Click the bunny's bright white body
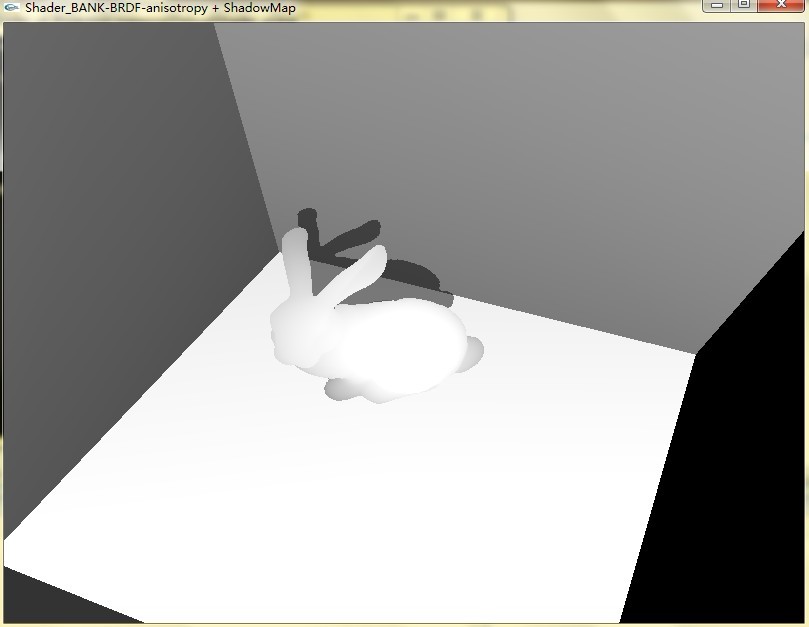809x627 pixels. [400, 345]
